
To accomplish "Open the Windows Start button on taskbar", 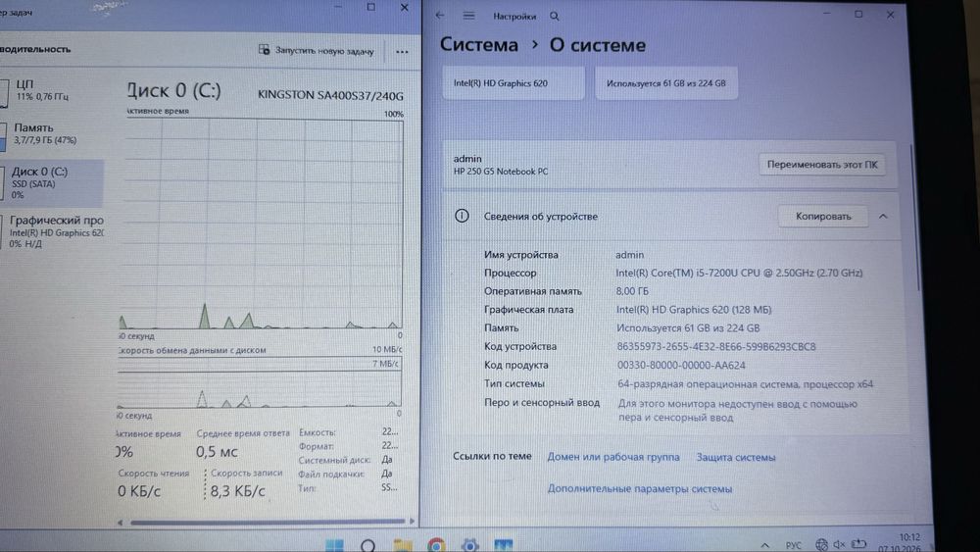I will click(334, 545).
